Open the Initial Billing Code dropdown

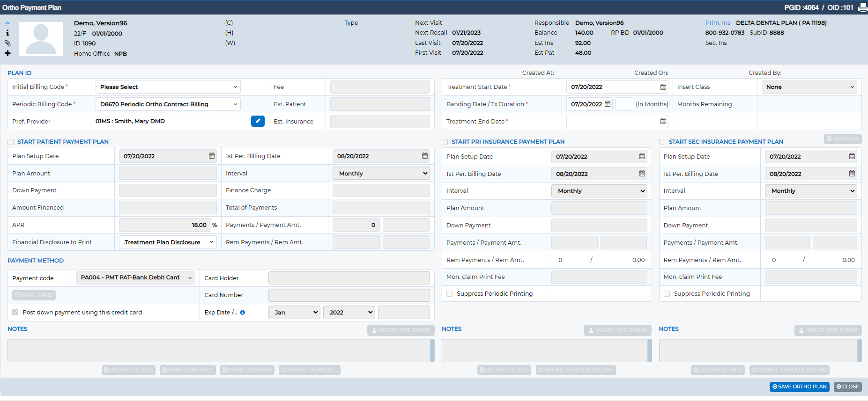(x=168, y=87)
